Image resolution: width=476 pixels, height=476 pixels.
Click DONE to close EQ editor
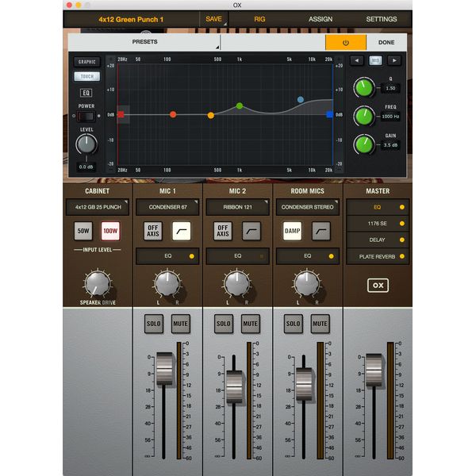click(386, 42)
